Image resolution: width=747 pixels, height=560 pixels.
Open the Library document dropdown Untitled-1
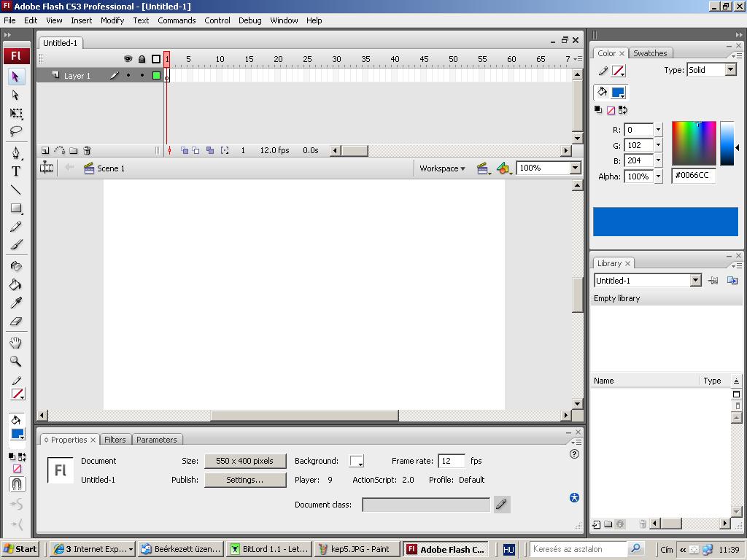click(695, 281)
